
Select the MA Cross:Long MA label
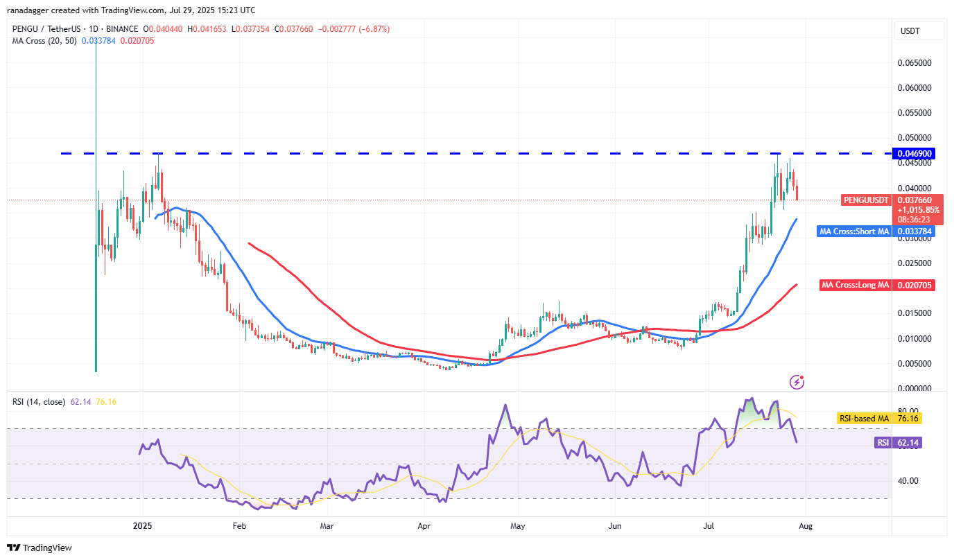click(855, 285)
